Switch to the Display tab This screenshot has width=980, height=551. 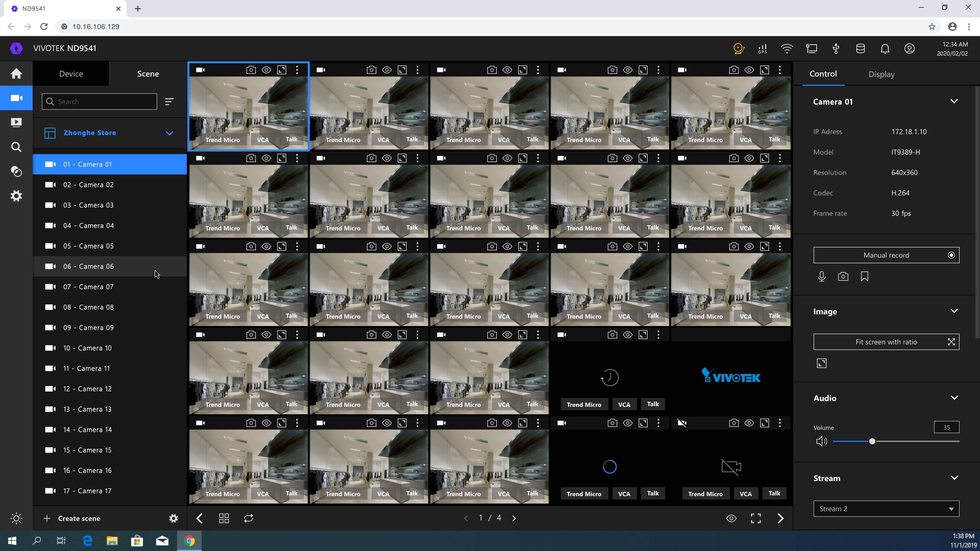[881, 74]
